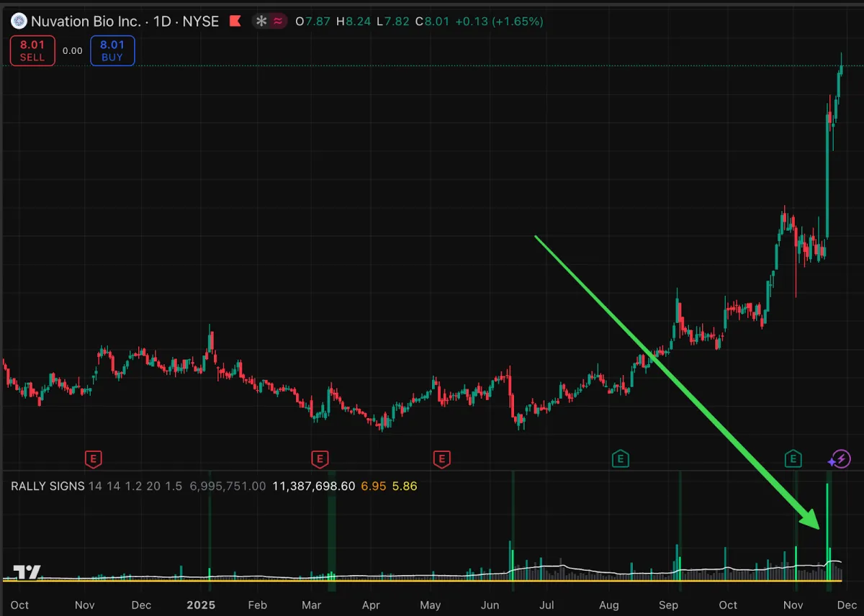Click the 11,387,698.60 indicator value
Image resolution: width=864 pixels, height=616 pixels.
pyautogui.click(x=314, y=486)
